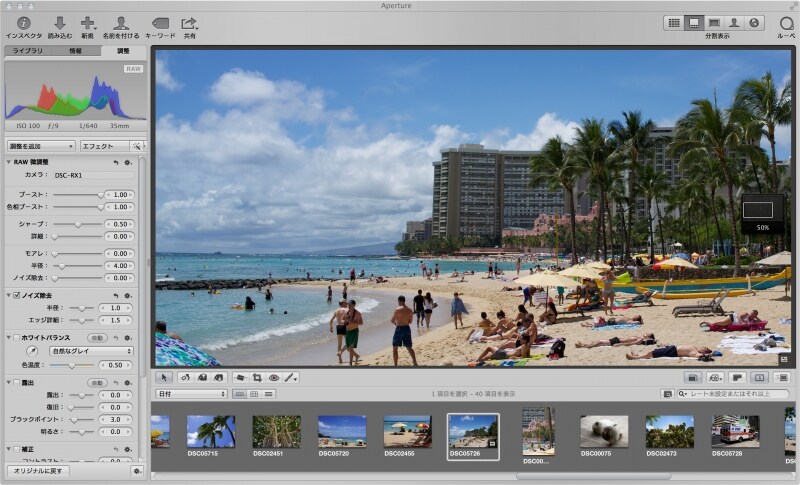
Task: Click the Keyword (キーワード) tag icon
Action: (160, 23)
